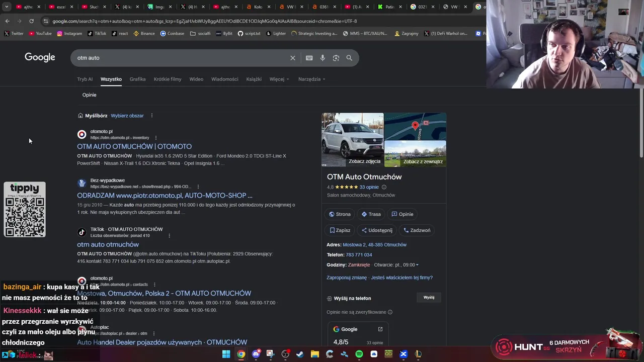Click the Jesteś właścicielem tej firmy? link
Viewport: 644px width, 362px height.
tap(401, 278)
